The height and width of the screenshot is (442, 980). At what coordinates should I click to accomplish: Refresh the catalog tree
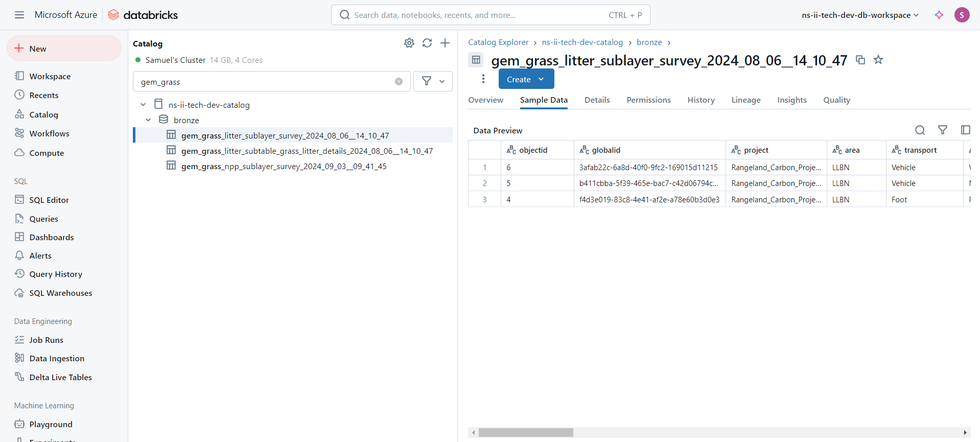click(427, 43)
